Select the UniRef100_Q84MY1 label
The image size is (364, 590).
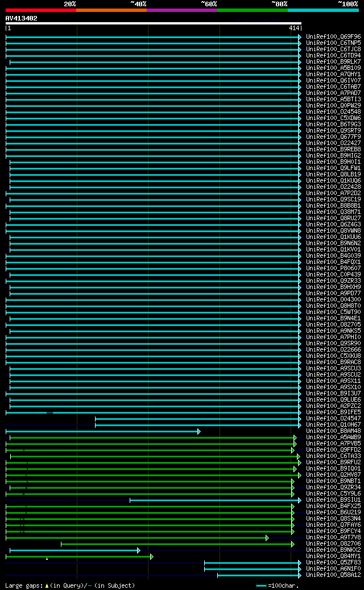point(333,556)
